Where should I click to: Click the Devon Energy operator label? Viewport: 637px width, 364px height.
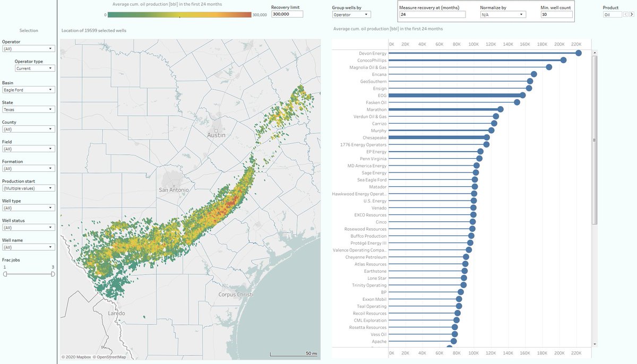point(373,53)
